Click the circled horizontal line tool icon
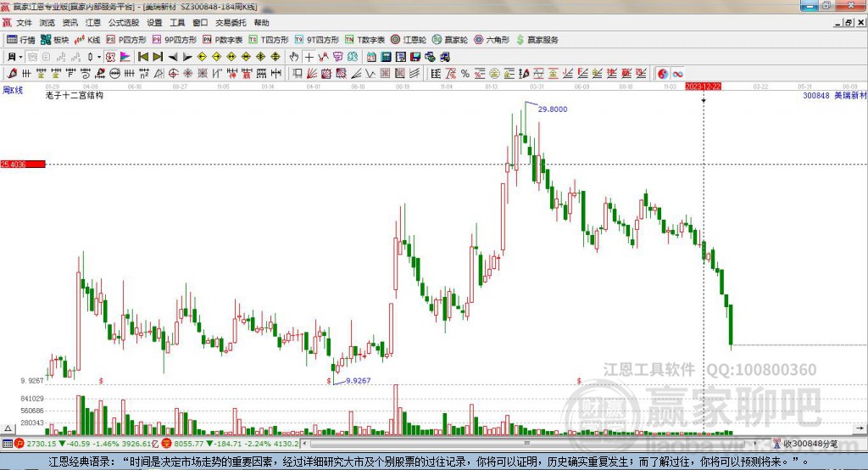This screenshot has height=470, width=868. 115,73
